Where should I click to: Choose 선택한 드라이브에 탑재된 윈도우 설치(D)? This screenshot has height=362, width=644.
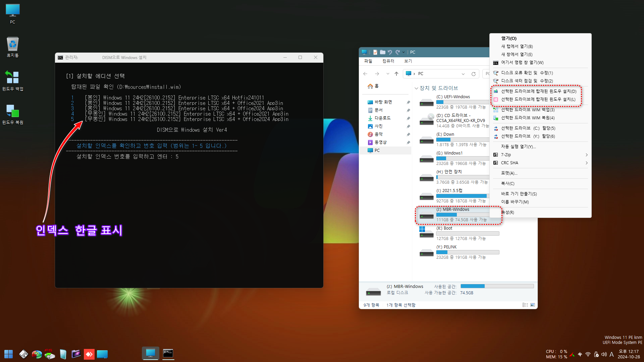coord(540,92)
